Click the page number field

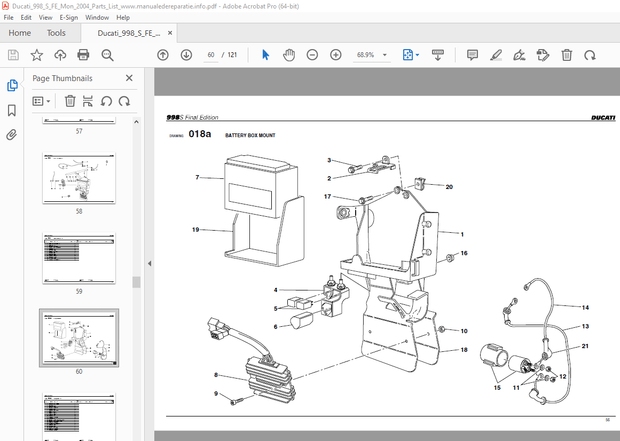pyautogui.click(x=211, y=55)
